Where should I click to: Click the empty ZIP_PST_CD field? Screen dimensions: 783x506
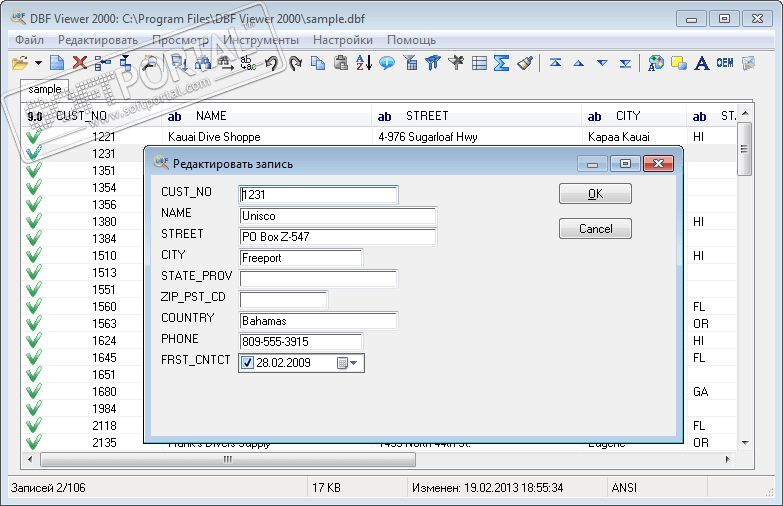coord(284,300)
